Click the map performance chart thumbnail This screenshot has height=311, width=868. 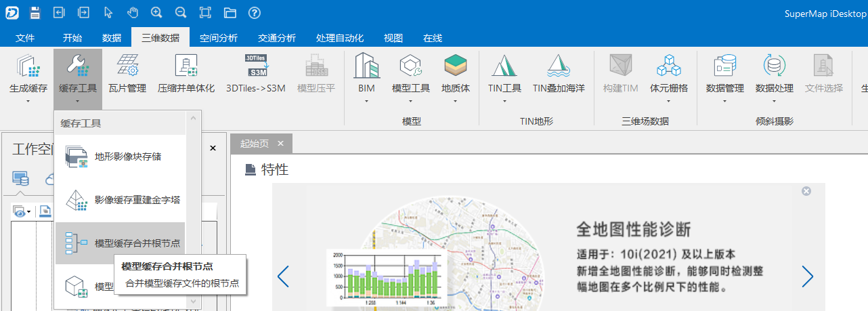click(386, 278)
